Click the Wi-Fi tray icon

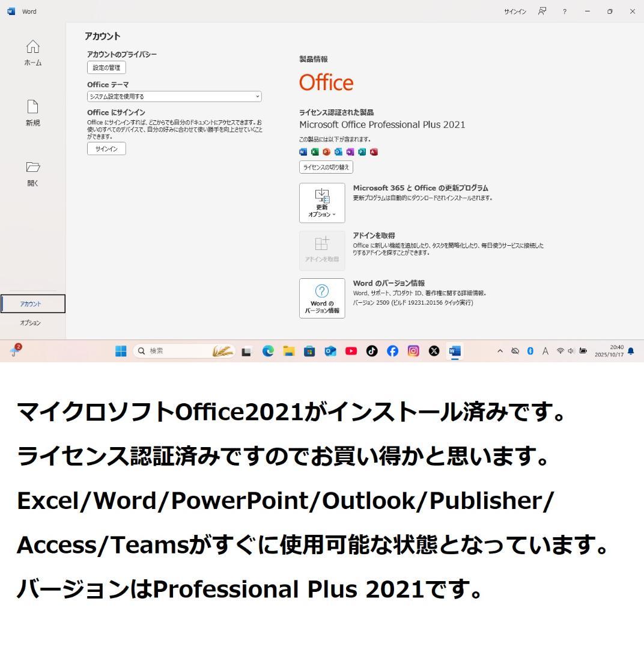(560, 351)
